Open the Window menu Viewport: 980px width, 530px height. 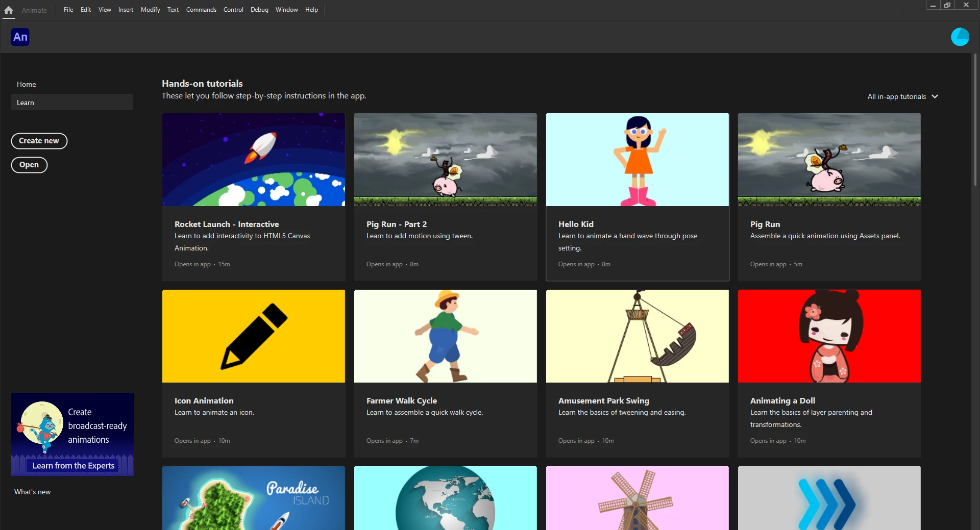pos(286,10)
